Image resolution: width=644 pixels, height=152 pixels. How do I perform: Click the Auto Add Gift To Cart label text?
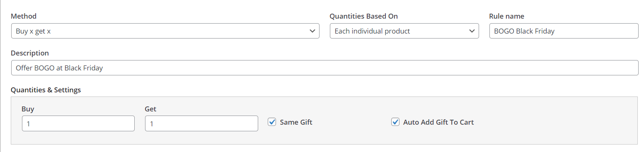point(438,122)
